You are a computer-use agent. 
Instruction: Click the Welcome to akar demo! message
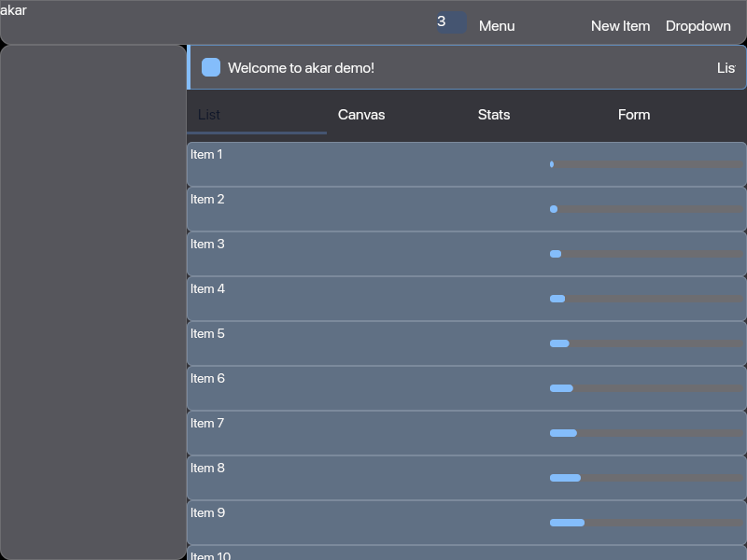pyautogui.click(x=301, y=67)
